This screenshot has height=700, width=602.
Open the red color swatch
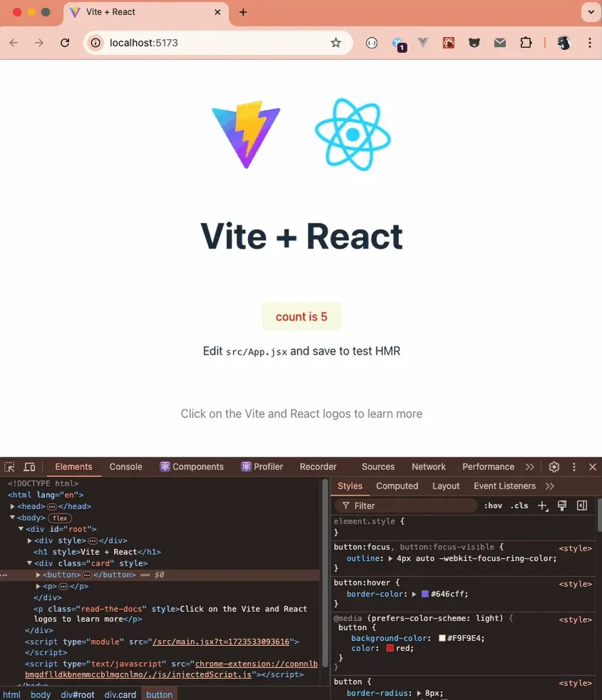point(390,648)
